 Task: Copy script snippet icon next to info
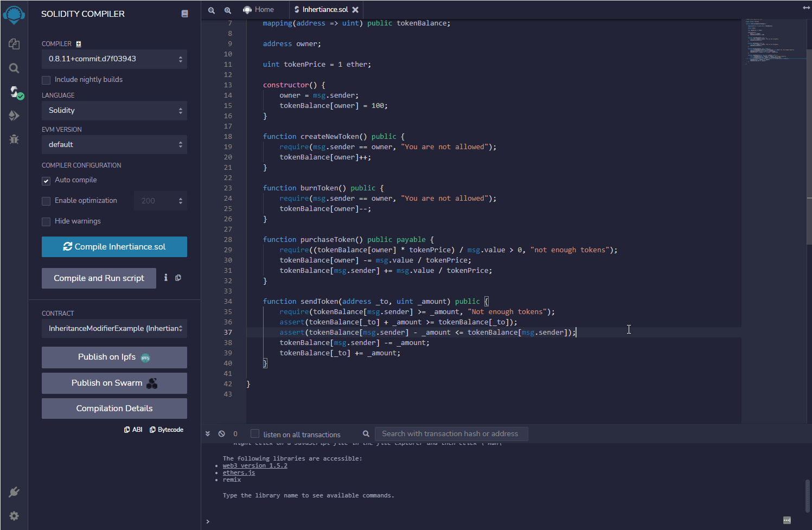click(x=178, y=278)
